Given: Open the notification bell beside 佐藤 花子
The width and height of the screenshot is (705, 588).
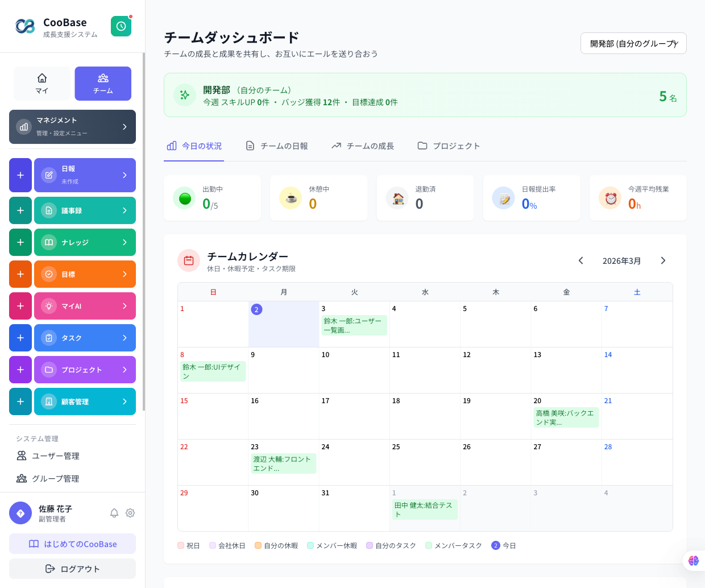Looking at the screenshot, I should click(114, 513).
